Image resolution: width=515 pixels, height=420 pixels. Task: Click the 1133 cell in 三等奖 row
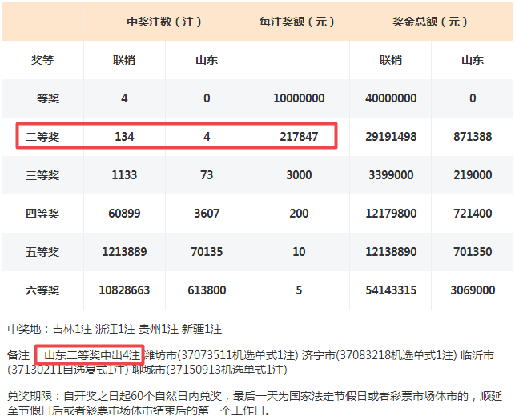124,175
